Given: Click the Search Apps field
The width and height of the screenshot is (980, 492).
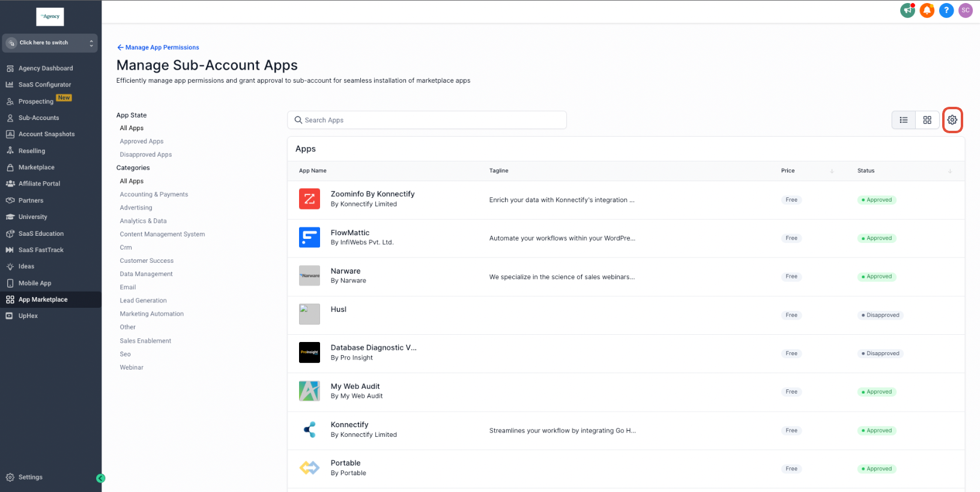Looking at the screenshot, I should pos(427,120).
